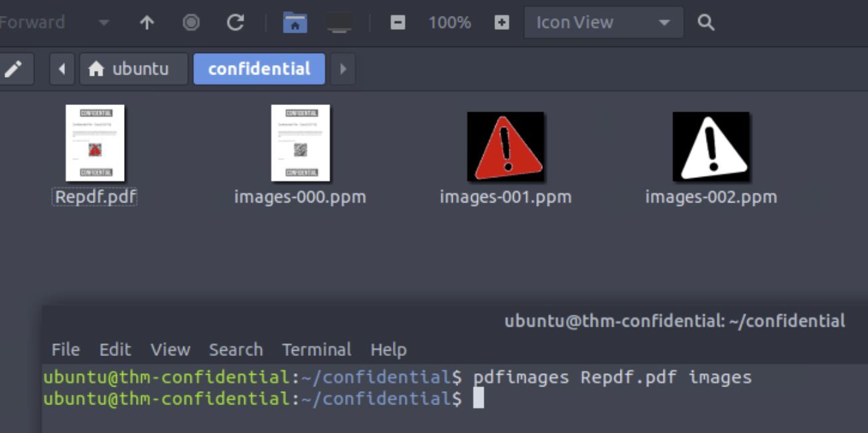Navigate to the ubuntu home breadcrumb
Screen dimensions: 868x433
click(x=133, y=69)
